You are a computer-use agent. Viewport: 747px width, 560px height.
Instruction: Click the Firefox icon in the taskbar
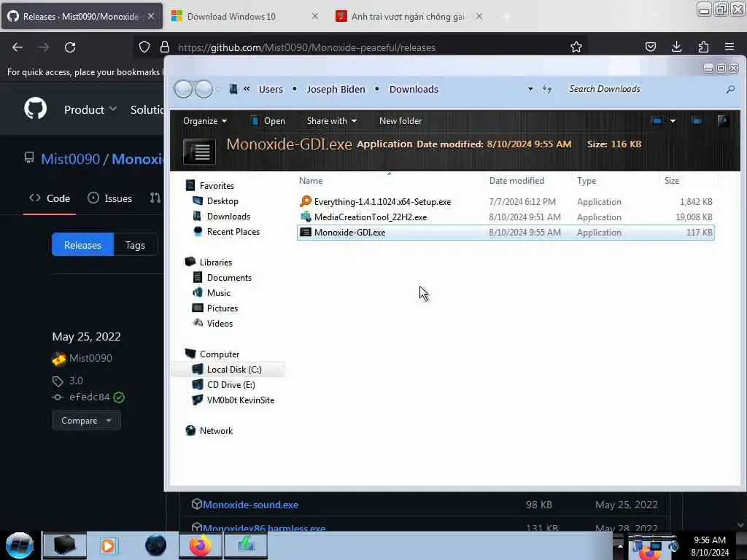200,545
